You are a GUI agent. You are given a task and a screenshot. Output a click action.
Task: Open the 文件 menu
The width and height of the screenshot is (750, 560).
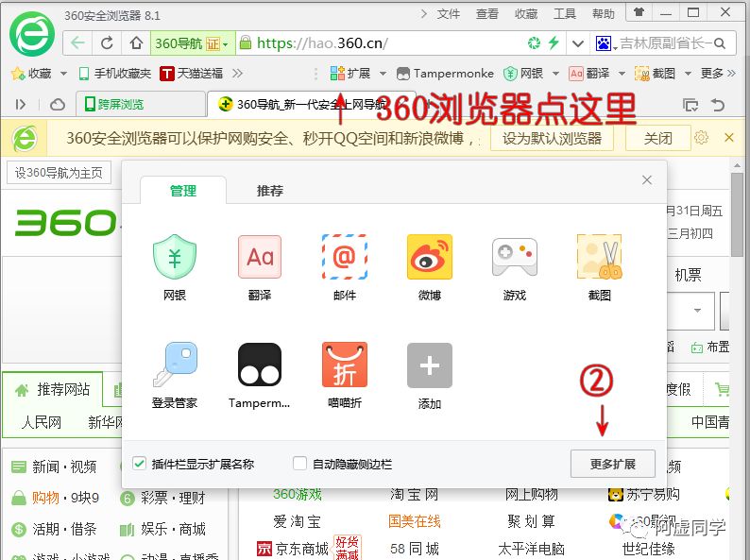(x=448, y=14)
